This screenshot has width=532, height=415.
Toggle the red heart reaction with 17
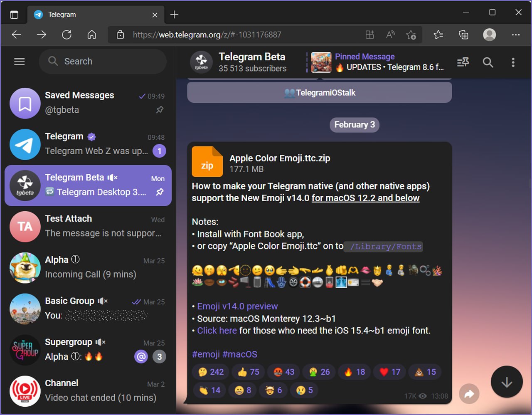point(390,372)
